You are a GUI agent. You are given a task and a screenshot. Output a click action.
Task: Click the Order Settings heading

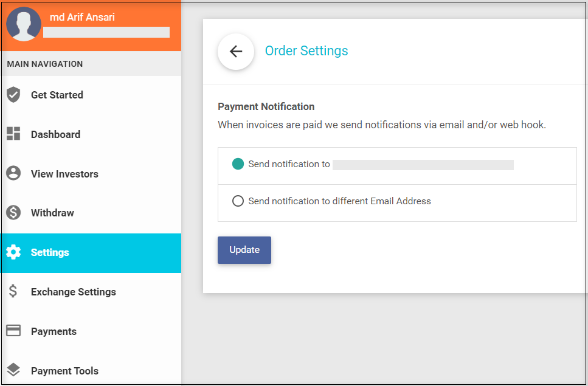[x=306, y=51]
